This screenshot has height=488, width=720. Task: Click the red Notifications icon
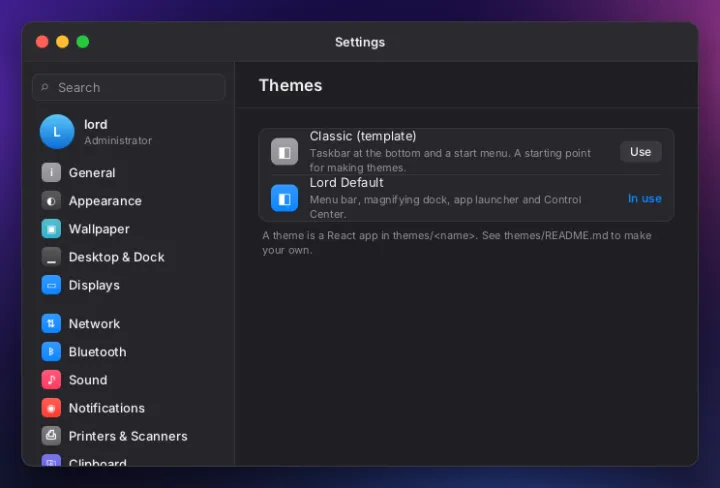(x=51, y=408)
